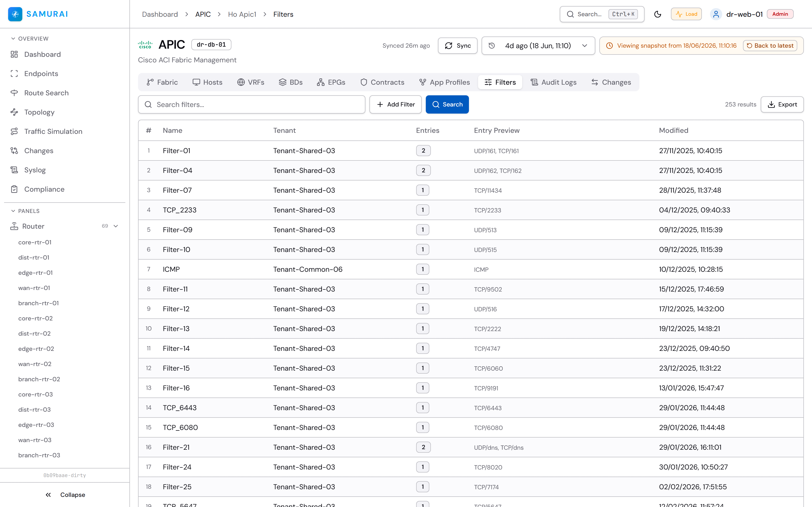Viewport: 812px width, 507px height.
Task: Click the user profile avatar icon
Action: coord(716,14)
